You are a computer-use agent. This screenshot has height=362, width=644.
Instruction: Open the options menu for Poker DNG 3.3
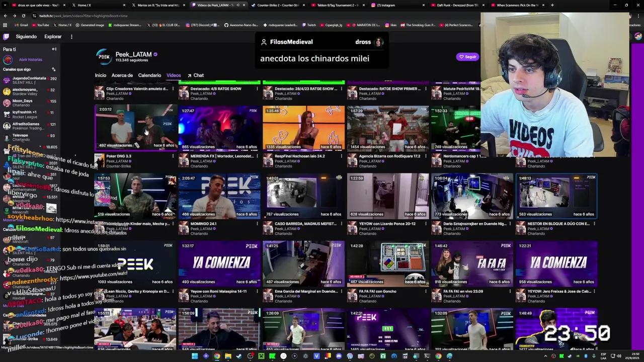coord(173,156)
